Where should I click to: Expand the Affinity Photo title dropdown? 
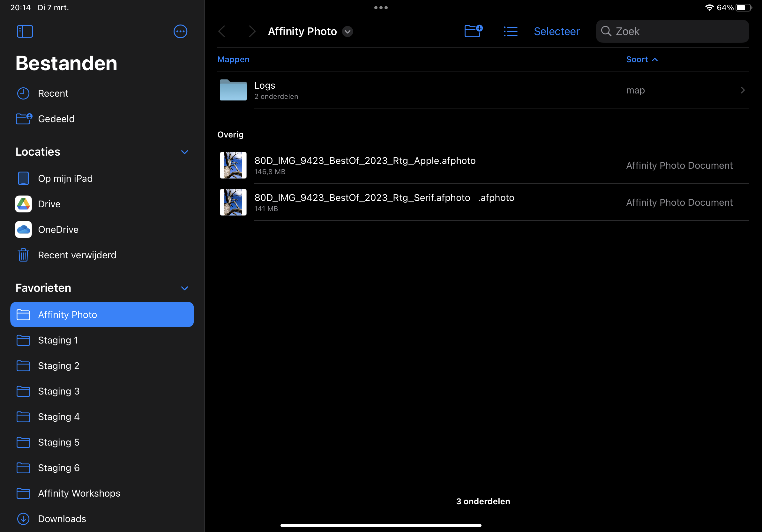pyautogui.click(x=347, y=32)
